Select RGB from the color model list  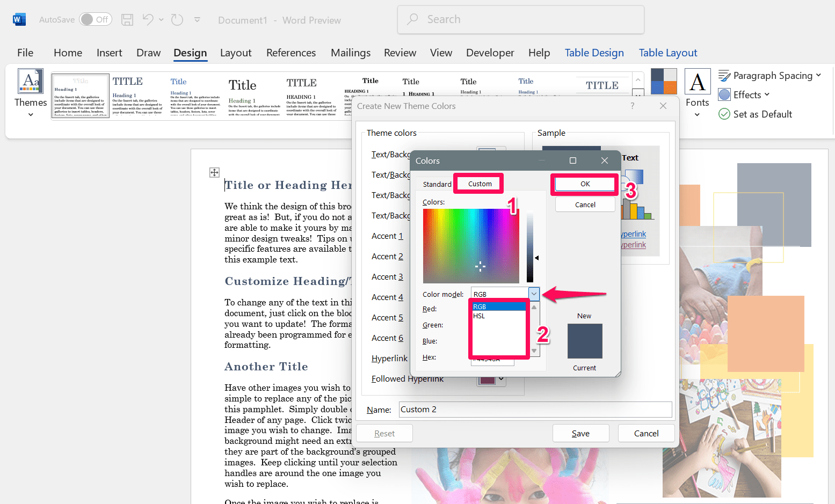pyautogui.click(x=499, y=306)
